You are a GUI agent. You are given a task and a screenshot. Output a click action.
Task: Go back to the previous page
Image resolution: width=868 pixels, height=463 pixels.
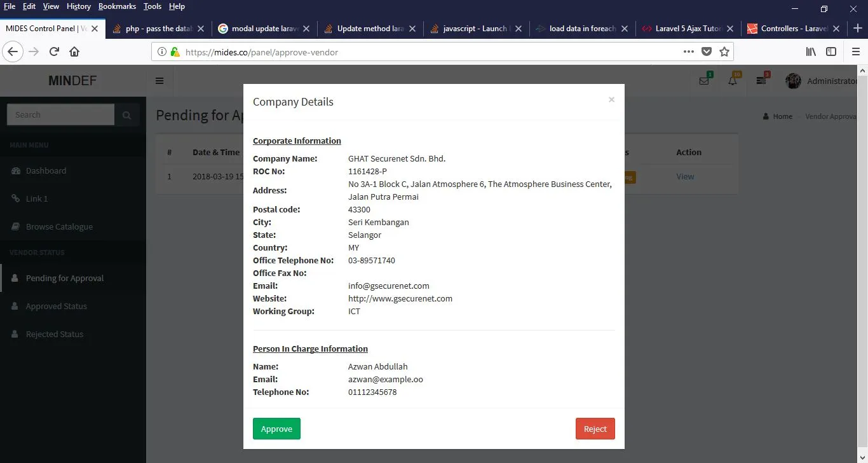(13, 52)
